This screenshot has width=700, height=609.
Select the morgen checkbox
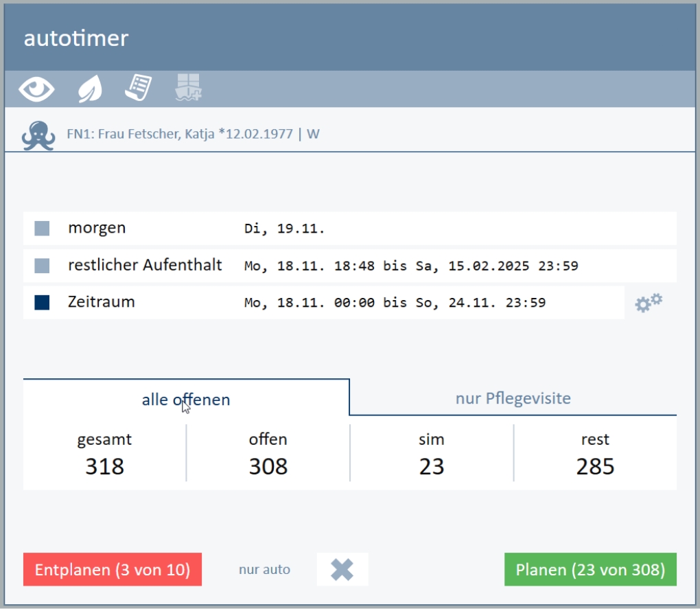point(43,229)
